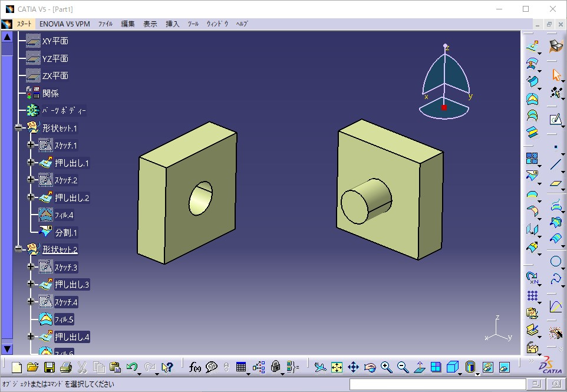This screenshot has height=392, width=567.
Task: Click the Open file folder icon
Action: pyautogui.click(x=33, y=367)
